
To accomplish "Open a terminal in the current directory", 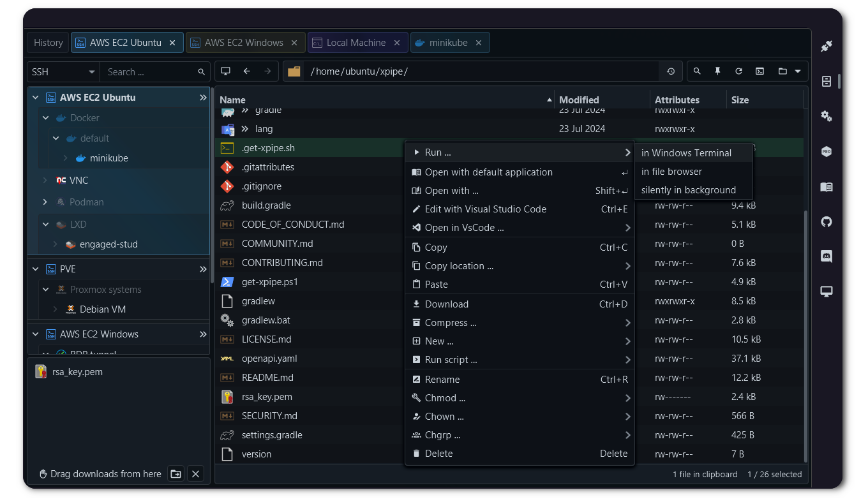I will tap(759, 71).
